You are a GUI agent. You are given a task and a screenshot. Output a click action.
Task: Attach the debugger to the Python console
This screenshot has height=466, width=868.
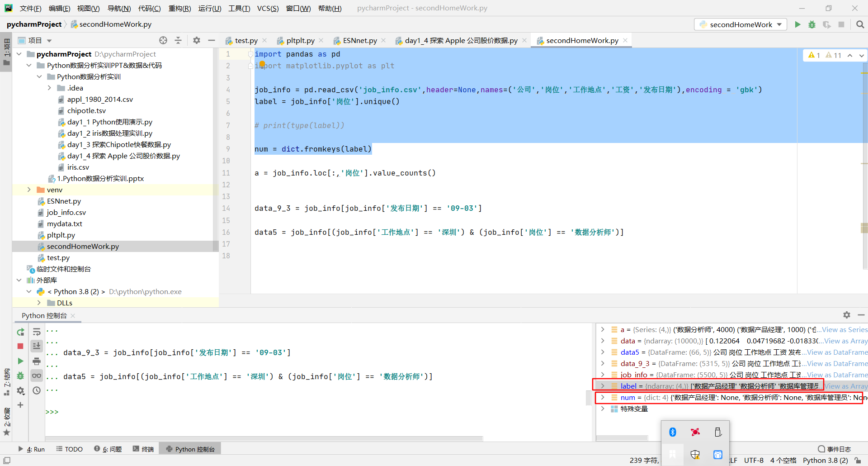pos(20,376)
